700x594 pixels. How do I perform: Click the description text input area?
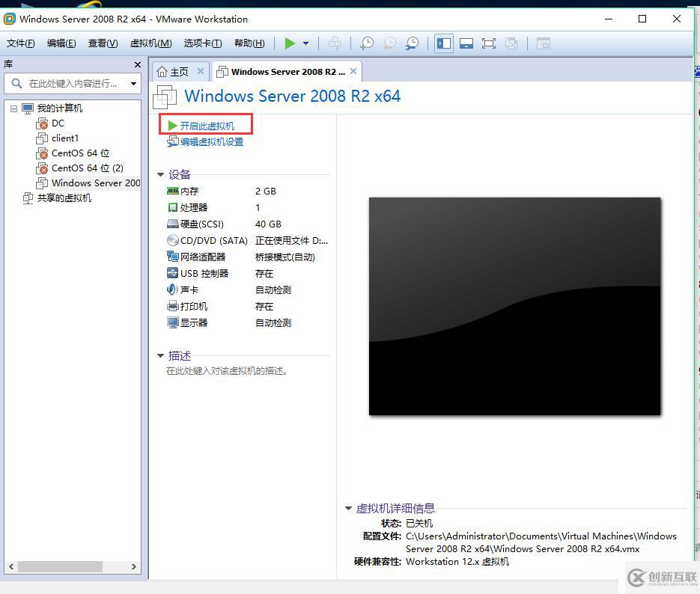227,370
